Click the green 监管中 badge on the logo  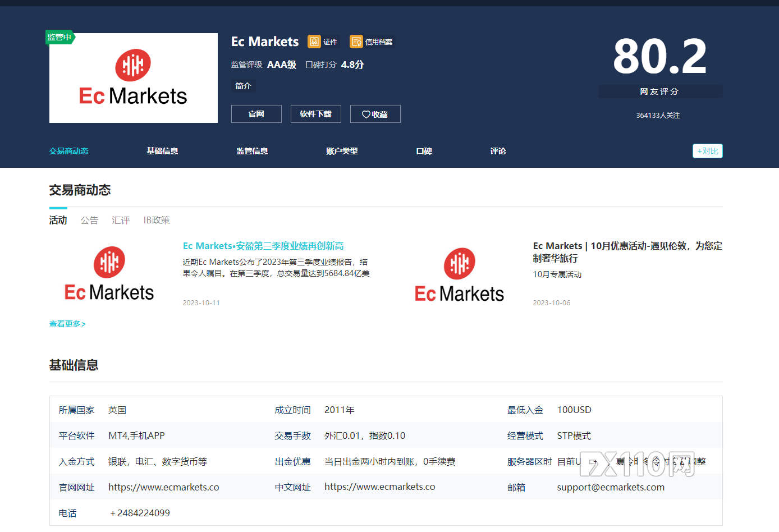(59, 37)
